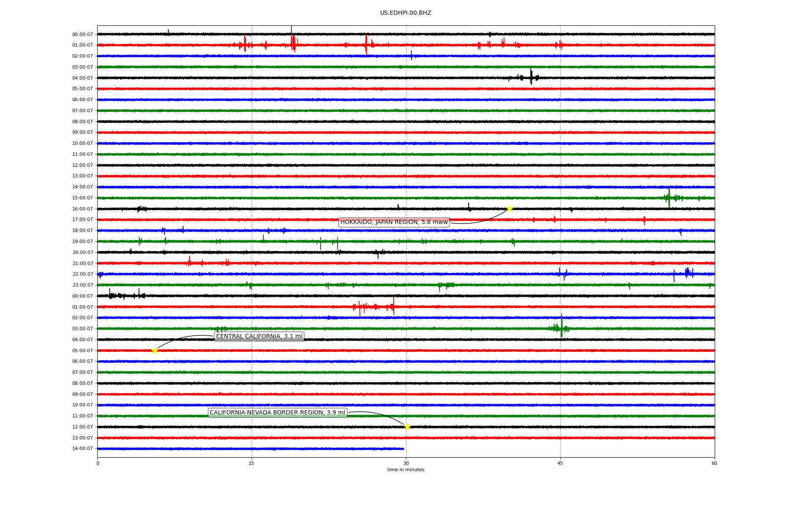
Task: Click the California-Nevada border star marker
Action: point(407,427)
